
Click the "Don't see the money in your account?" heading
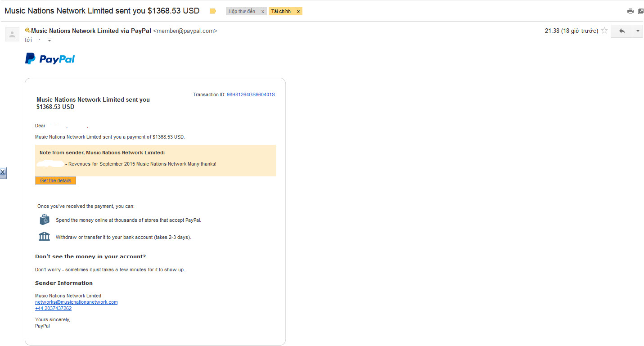[x=90, y=256]
